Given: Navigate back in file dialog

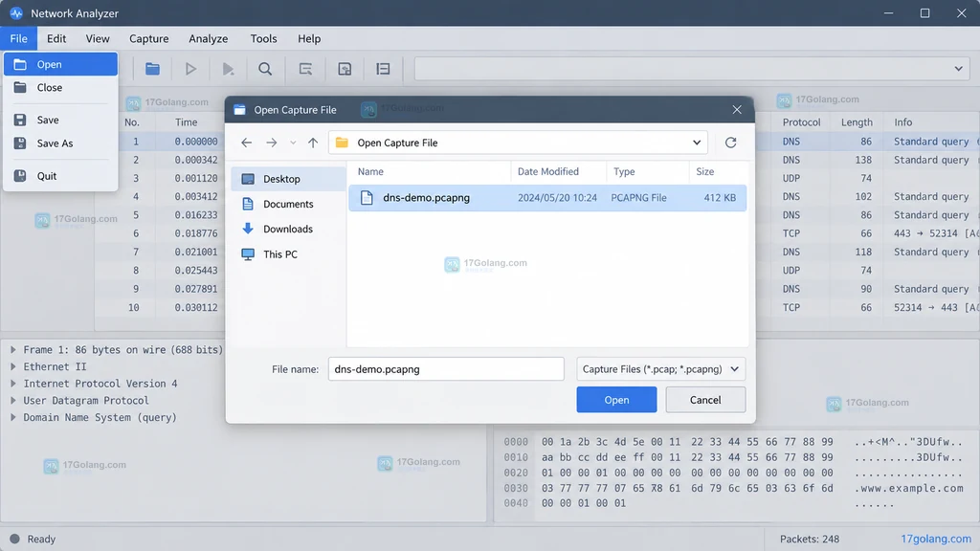Looking at the screenshot, I should pyautogui.click(x=247, y=143).
